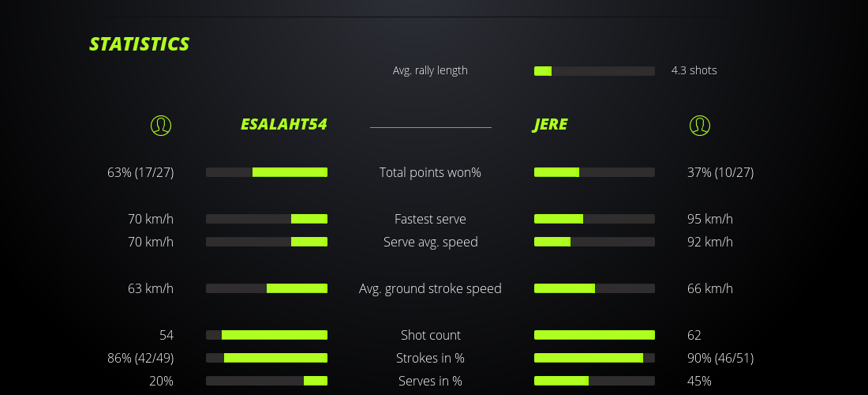Click JERE's player profile icon
This screenshot has height=395, width=868.
[x=699, y=125]
